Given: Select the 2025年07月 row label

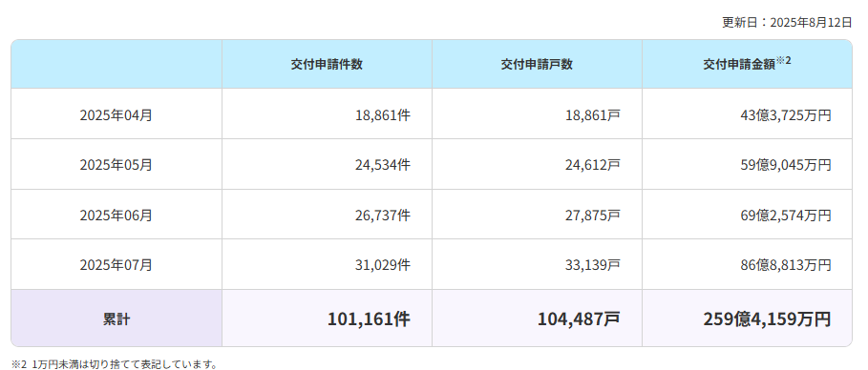Looking at the screenshot, I should click(x=116, y=264).
